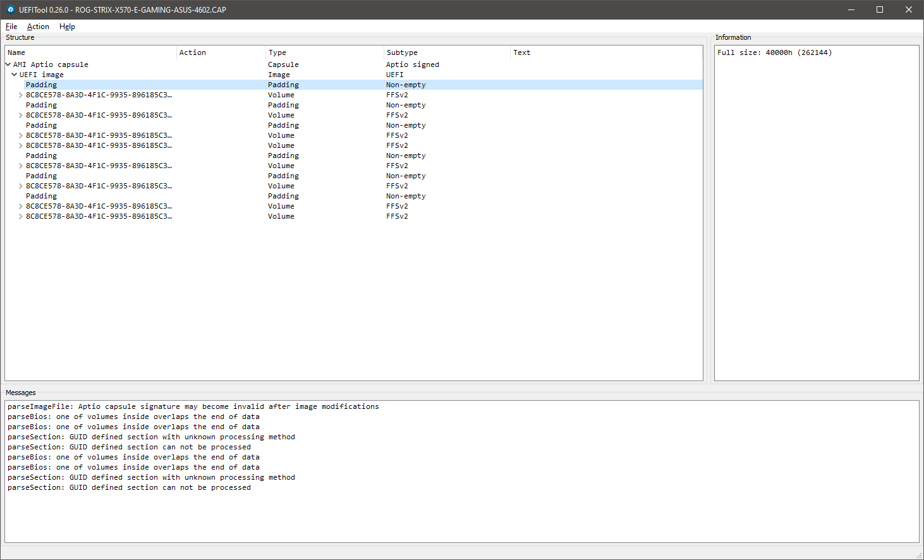This screenshot has width=924, height=560.
Task: Click the 'UEFI' subtype cell
Action: (x=395, y=75)
